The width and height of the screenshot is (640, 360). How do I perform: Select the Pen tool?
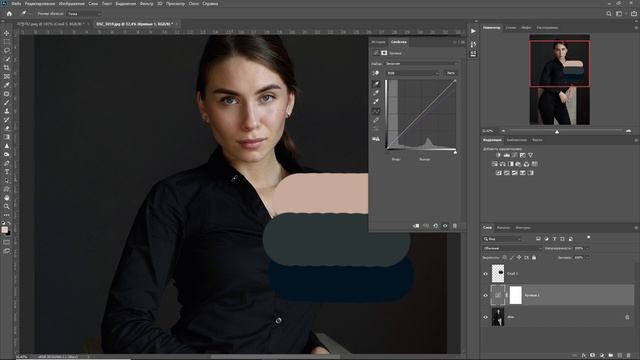coord(7,163)
